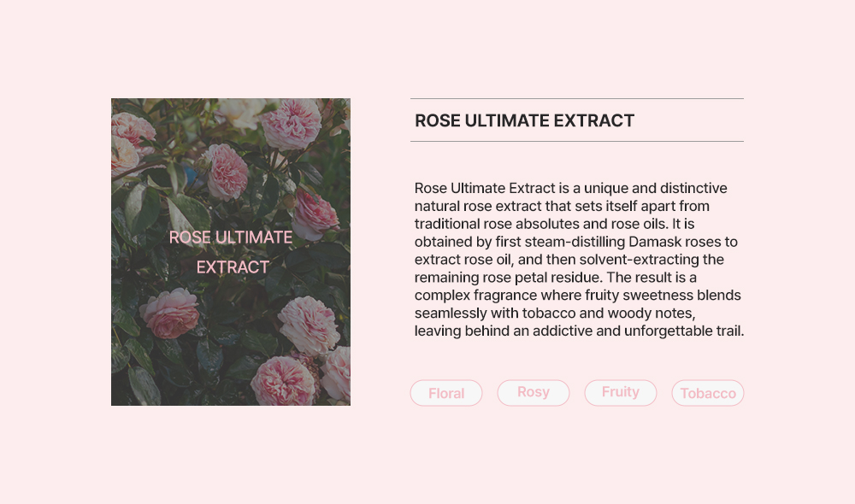Click the Tobacco tag pill
The width and height of the screenshot is (855, 504).
coord(708,393)
